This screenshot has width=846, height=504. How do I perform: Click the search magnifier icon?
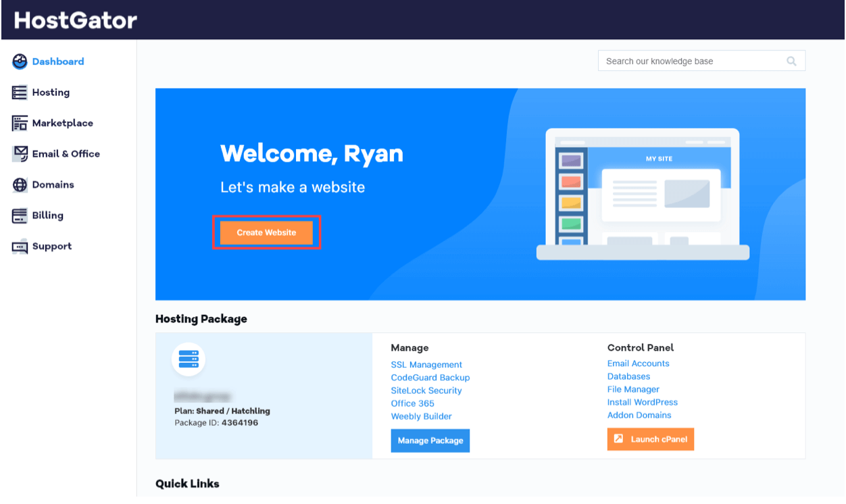791,61
